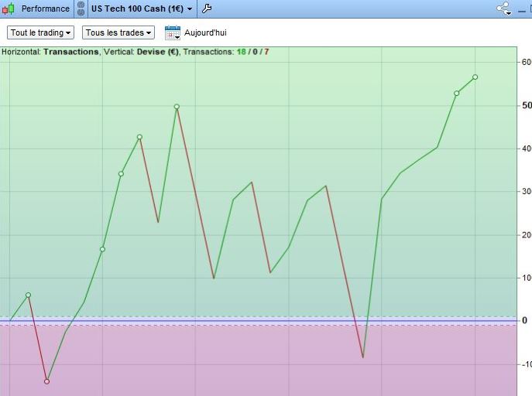Click the first small peak marker near 6
The image size is (532, 396).
28,295
